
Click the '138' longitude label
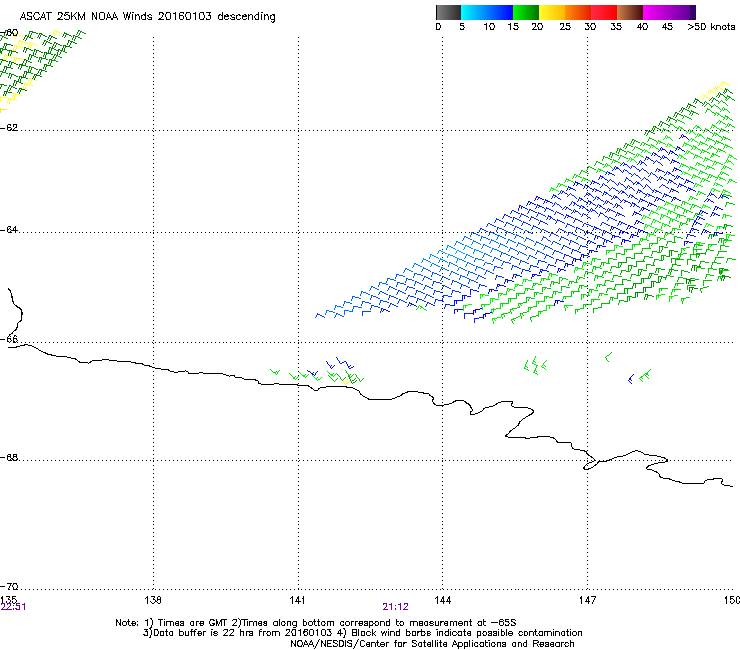[153, 600]
